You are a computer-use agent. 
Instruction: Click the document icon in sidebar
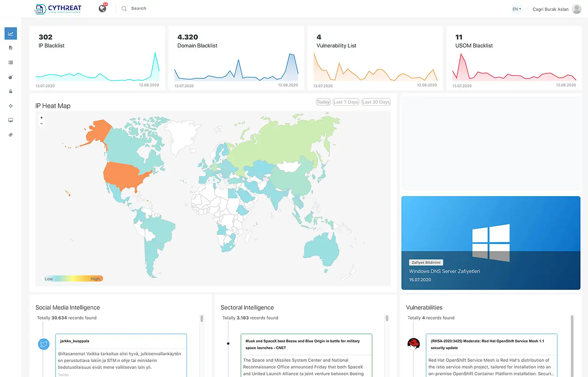(11, 48)
